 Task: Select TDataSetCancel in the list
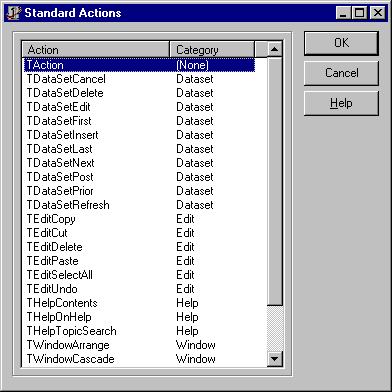tap(139, 79)
